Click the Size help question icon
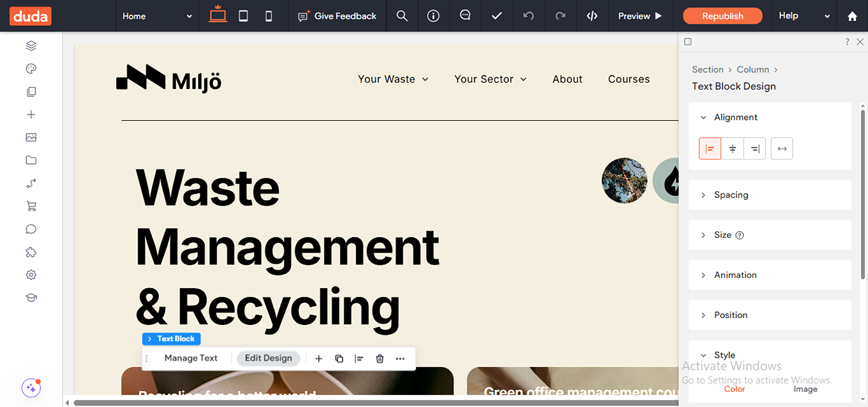Image resolution: width=868 pixels, height=407 pixels. (740, 235)
